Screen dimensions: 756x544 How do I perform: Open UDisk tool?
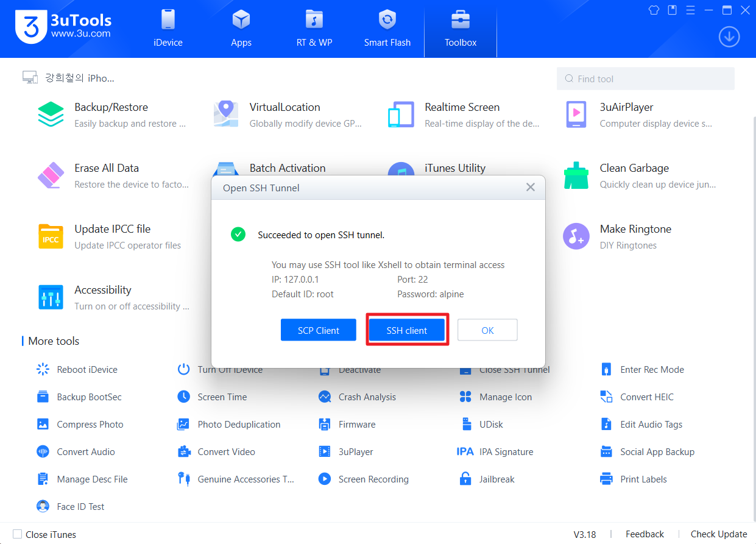click(481, 424)
